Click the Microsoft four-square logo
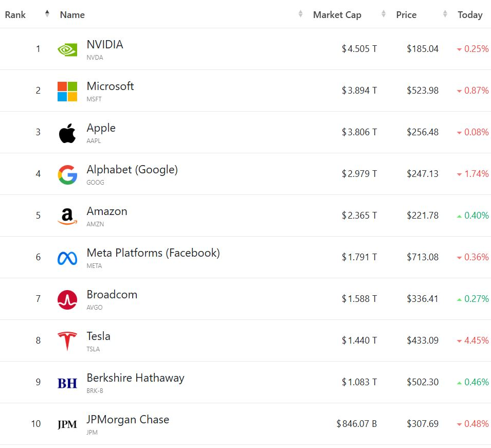This screenshot has height=448, width=491. click(x=67, y=91)
